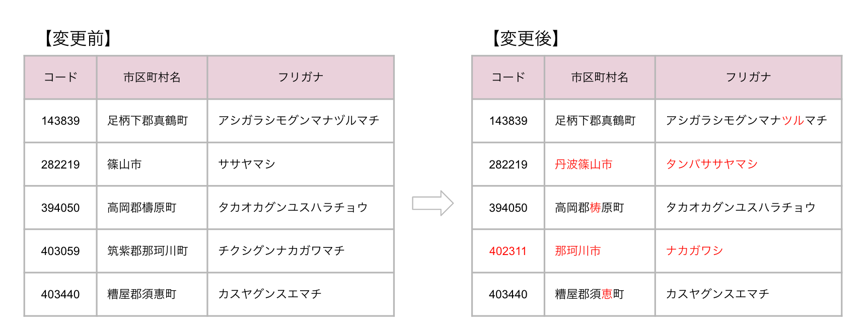The height and width of the screenshot is (334, 868).
Task: Click the 【変更前】 heading
Action: coord(78,38)
